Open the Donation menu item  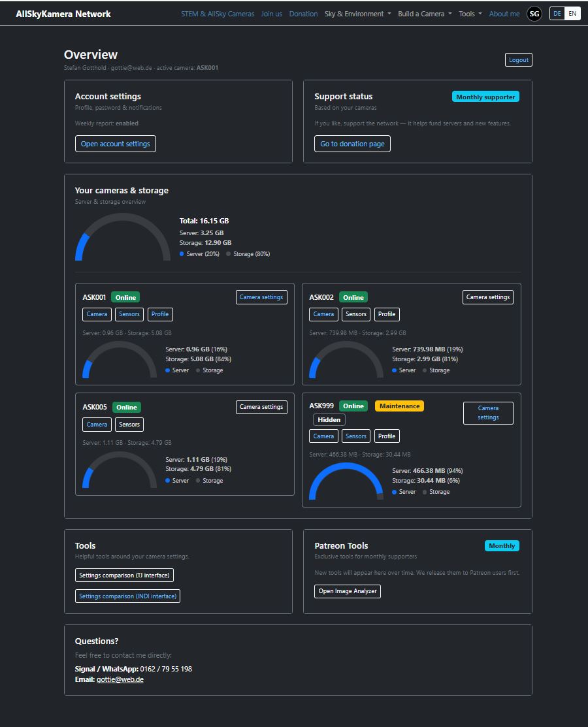pyautogui.click(x=303, y=13)
